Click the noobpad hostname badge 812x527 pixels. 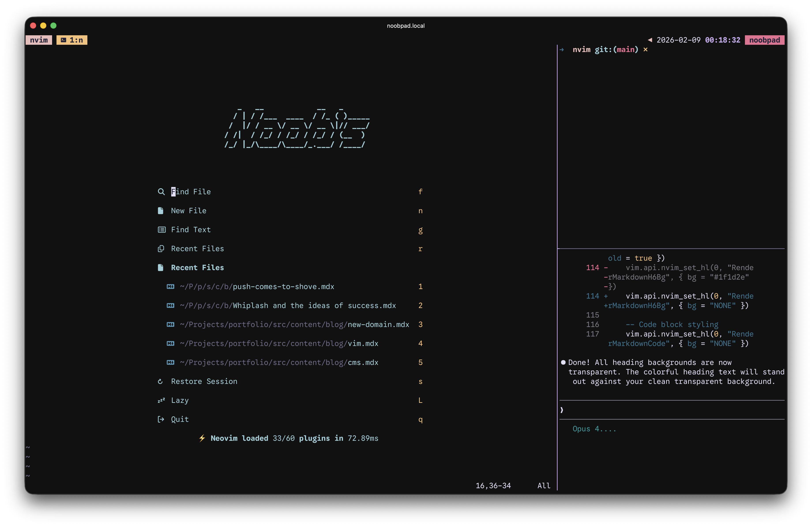pos(764,40)
